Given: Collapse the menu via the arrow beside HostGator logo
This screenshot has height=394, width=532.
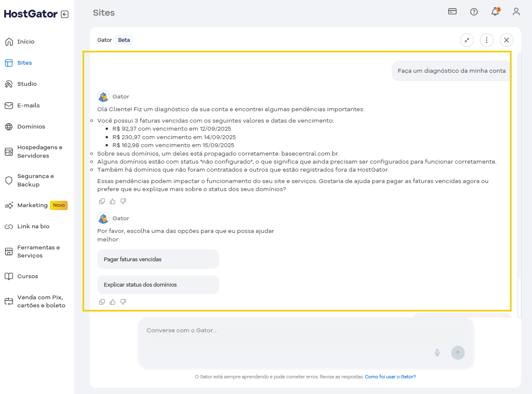Looking at the screenshot, I should (x=64, y=14).
